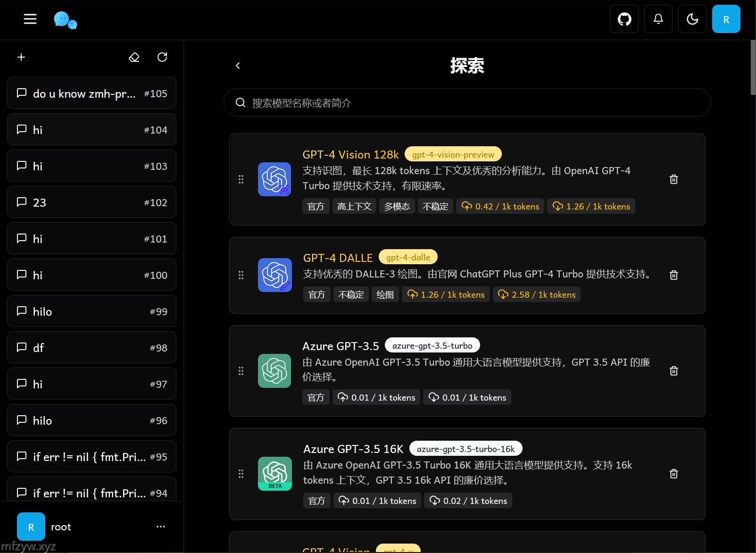This screenshot has width=756, height=553.
Task: Delete the GPT-4 Vision 128k model
Action: pyautogui.click(x=673, y=179)
